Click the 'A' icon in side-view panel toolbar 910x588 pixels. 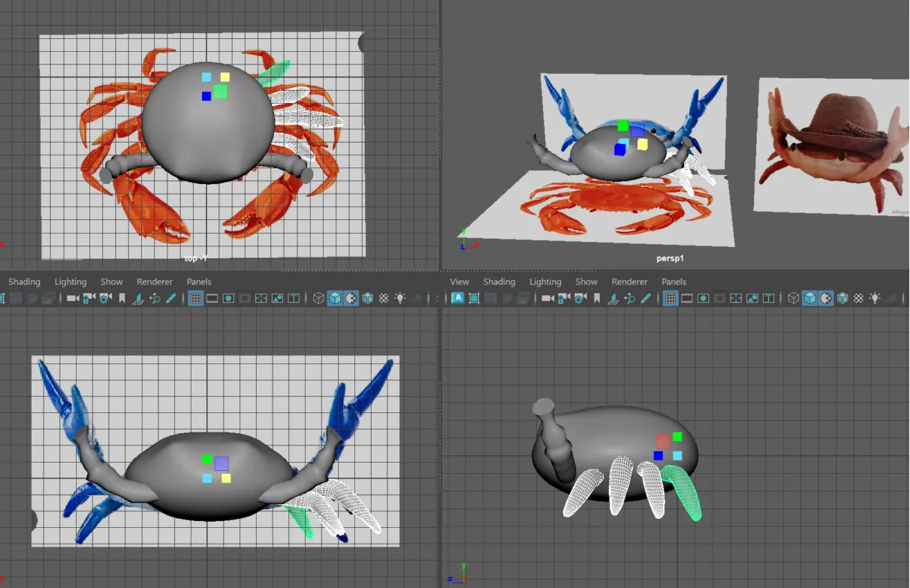click(x=458, y=298)
